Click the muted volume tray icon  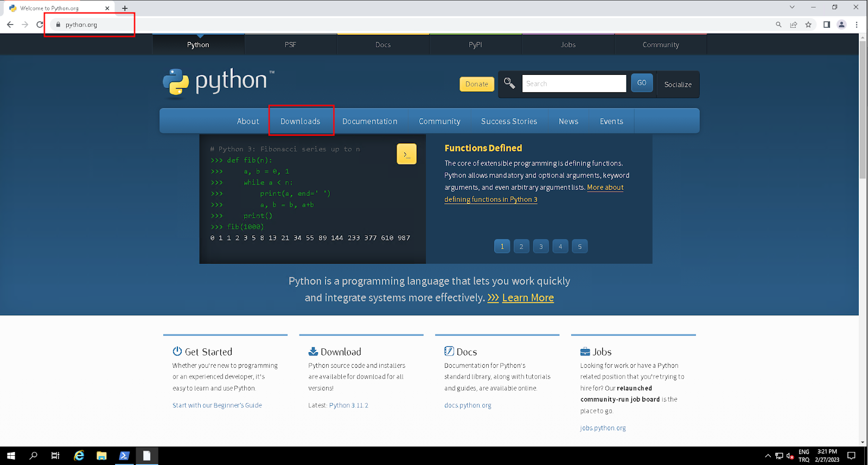point(790,456)
